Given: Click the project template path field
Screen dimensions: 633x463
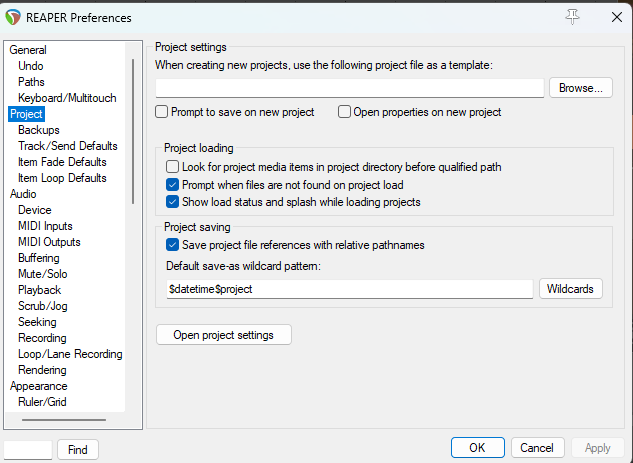Looking at the screenshot, I should (x=350, y=88).
